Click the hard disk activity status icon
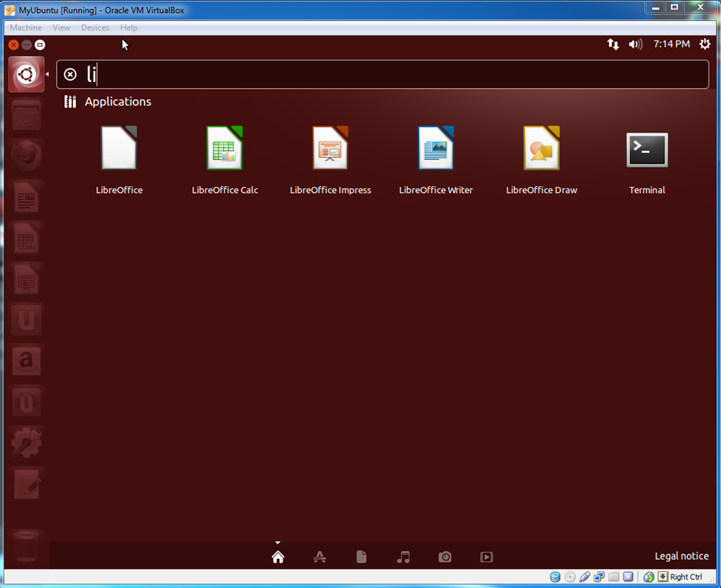The width and height of the screenshot is (721, 588). click(555, 577)
